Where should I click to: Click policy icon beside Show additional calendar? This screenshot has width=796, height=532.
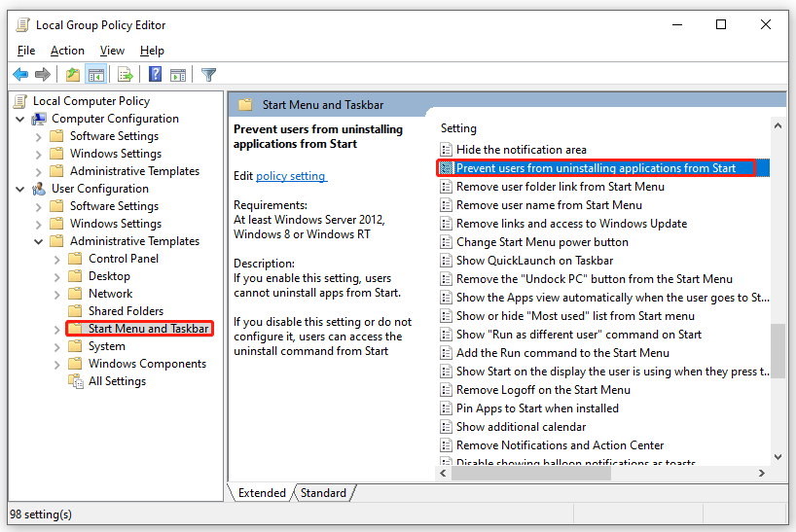(x=446, y=427)
